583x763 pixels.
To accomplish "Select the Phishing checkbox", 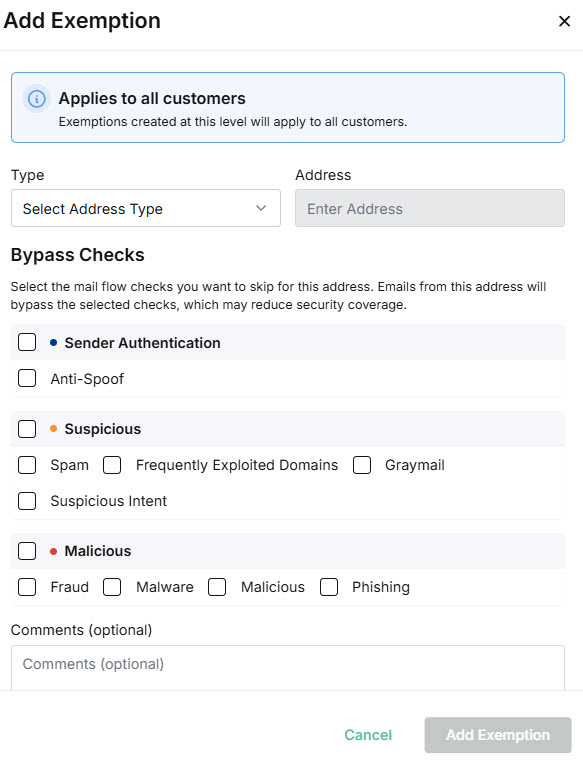I will tap(329, 587).
